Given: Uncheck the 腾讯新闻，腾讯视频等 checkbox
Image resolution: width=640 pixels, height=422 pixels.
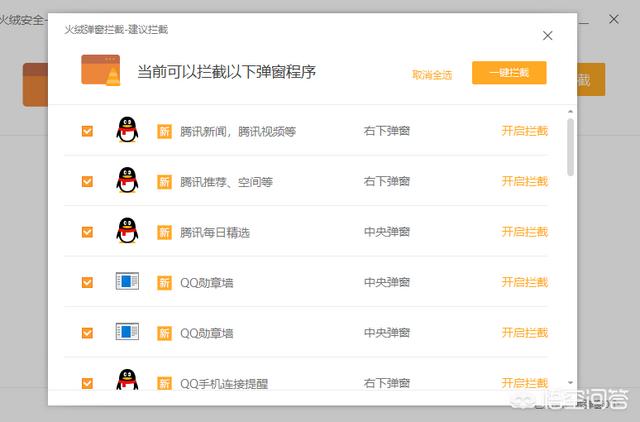Looking at the screenshot, I should 87,131.
